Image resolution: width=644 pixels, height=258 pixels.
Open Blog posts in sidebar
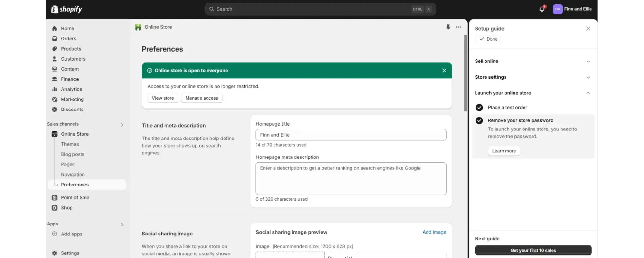[72, 154]
